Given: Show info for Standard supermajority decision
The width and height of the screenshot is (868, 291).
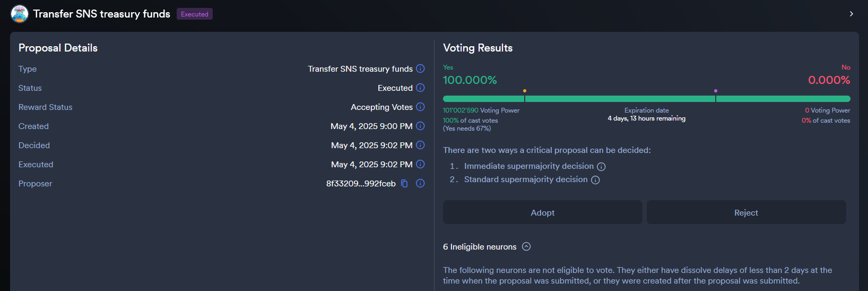Looking at the screenshot, I should click(x=595, y=180).
